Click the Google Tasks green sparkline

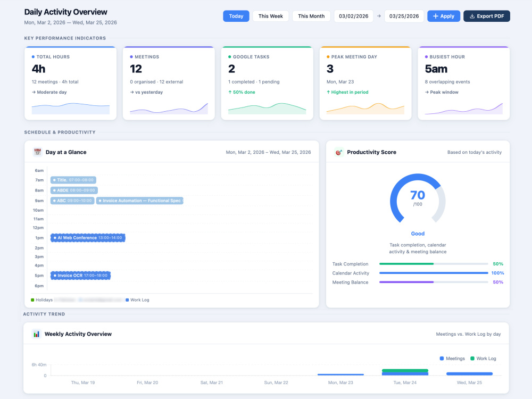tap(267, 108)
